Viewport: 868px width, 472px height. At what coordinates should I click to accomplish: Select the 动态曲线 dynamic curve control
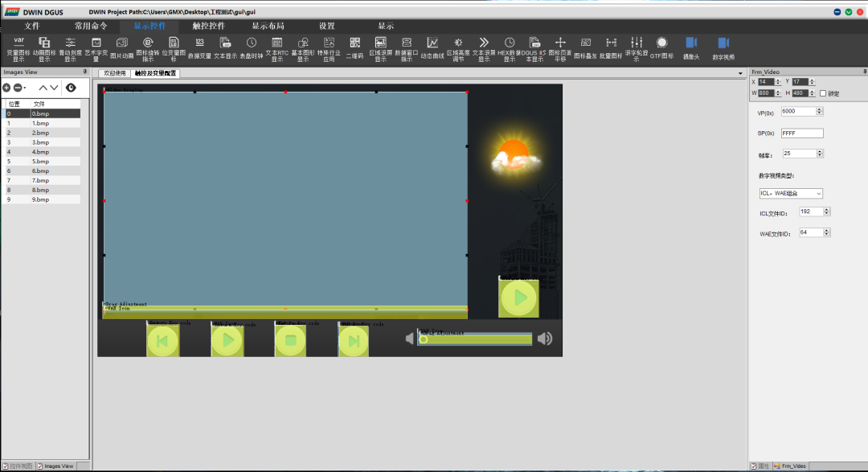tap(432, 49)
